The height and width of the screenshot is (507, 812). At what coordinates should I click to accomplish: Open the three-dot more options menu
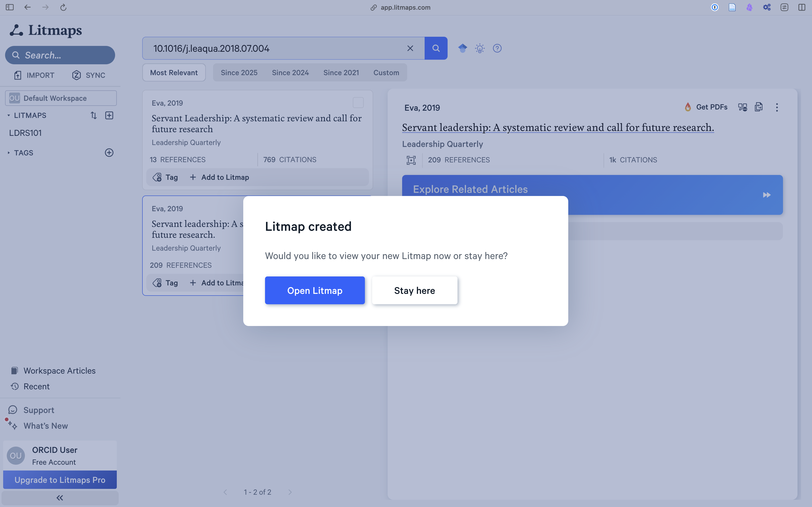777,107
